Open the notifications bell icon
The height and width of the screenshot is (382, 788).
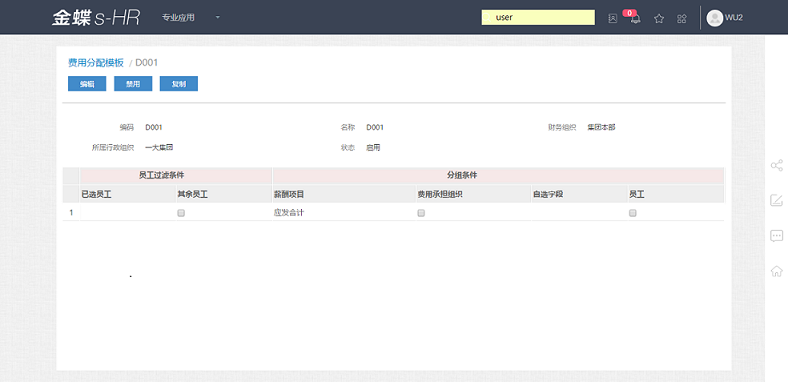[x=636, y=20]
